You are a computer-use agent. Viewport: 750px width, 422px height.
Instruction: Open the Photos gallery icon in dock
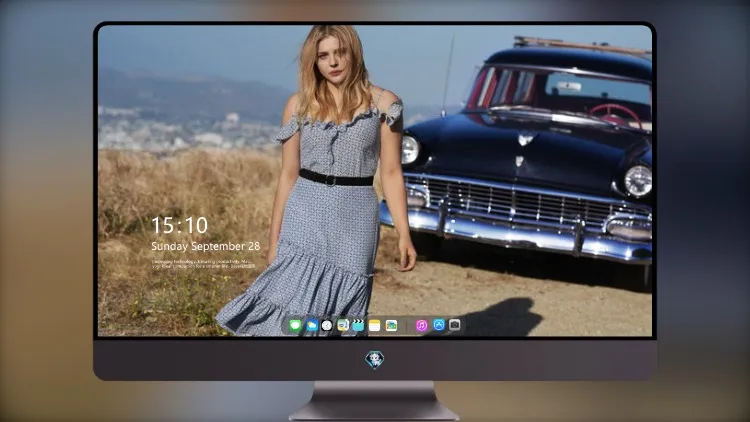pos(391,326)
